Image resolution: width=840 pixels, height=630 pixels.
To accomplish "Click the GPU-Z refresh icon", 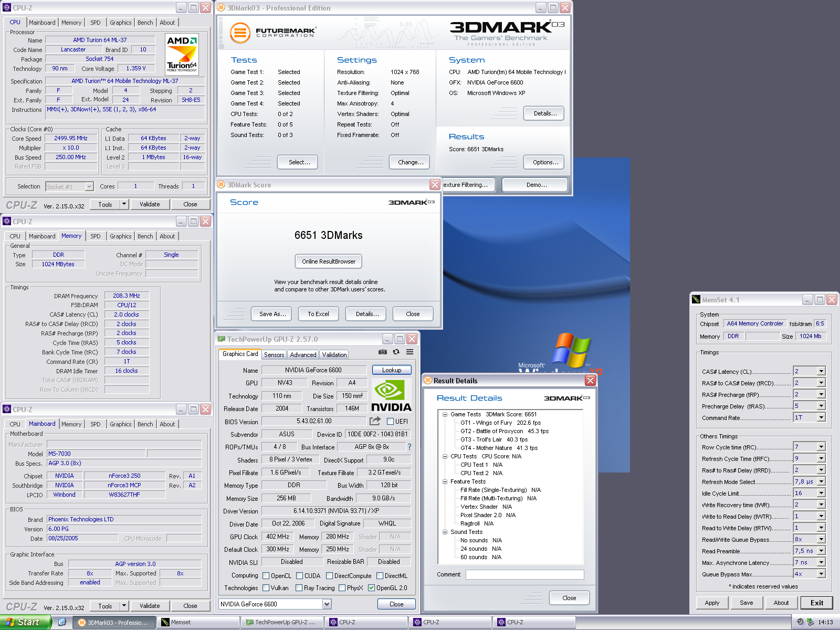I will click(396, 352).
